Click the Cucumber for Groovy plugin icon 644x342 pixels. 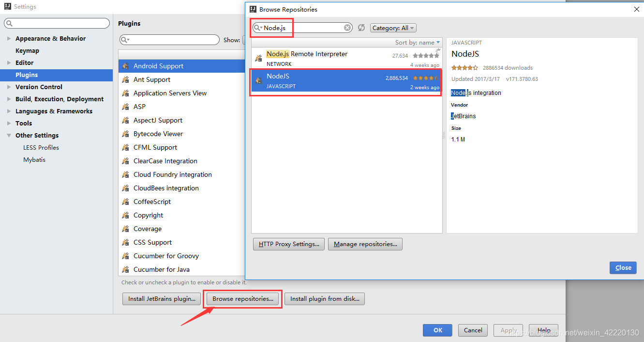tap(126, 256)
